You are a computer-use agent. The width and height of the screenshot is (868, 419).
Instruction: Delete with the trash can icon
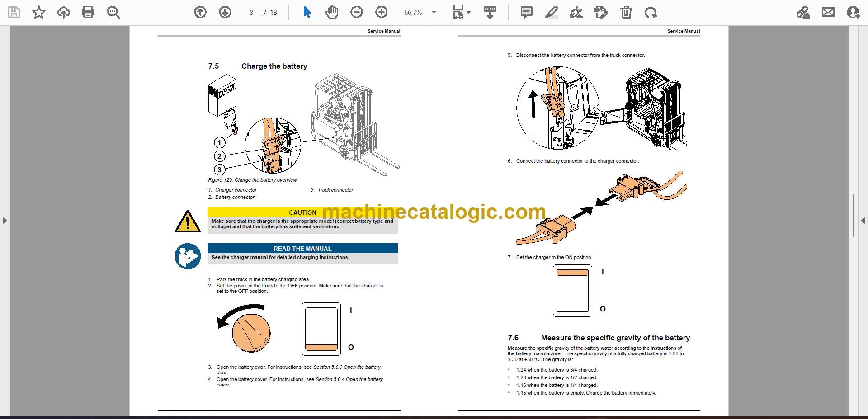click(626, 13)
